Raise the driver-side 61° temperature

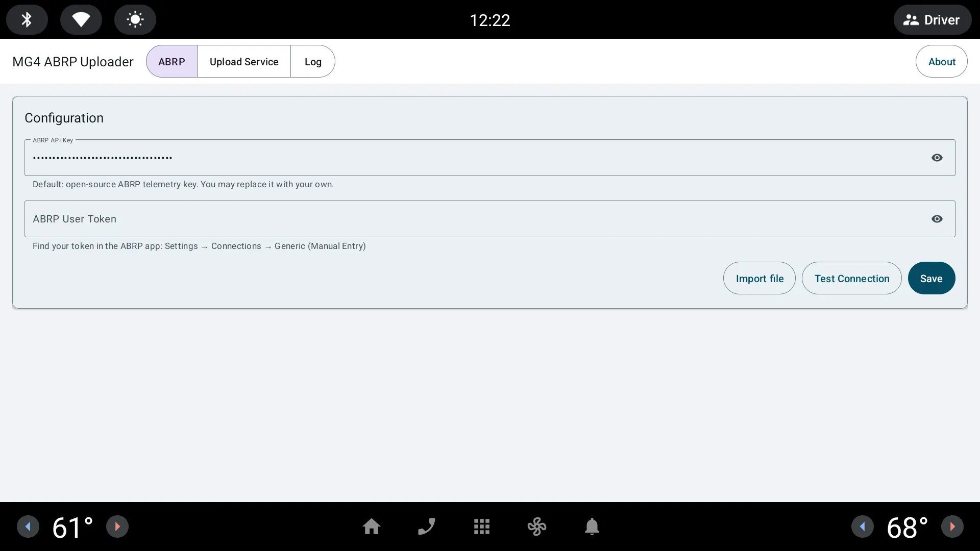click(117, 527)
